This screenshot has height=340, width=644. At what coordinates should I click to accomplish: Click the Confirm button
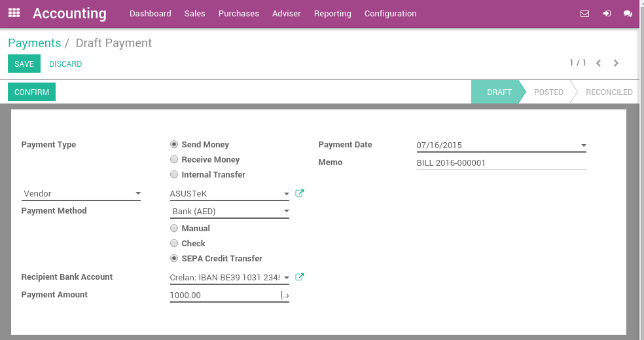point(31,92)
